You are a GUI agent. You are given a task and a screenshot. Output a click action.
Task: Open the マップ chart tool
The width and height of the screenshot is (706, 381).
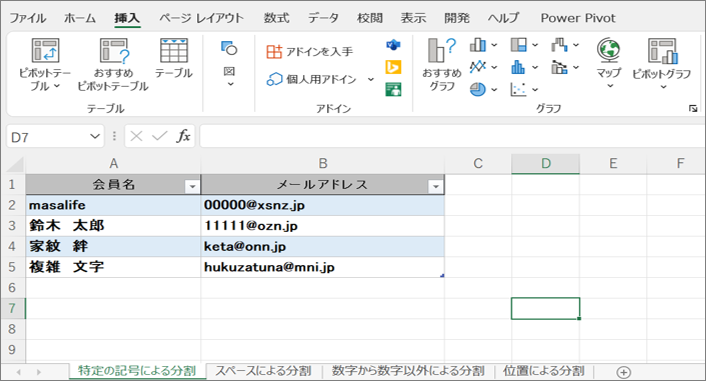pyautogui.click(x=609, y=63)
